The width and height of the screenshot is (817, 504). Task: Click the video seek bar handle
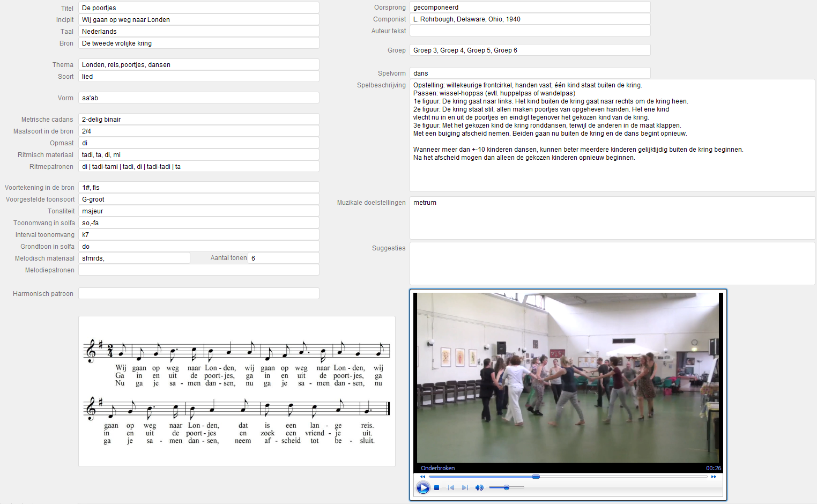(x=536, y=477)
